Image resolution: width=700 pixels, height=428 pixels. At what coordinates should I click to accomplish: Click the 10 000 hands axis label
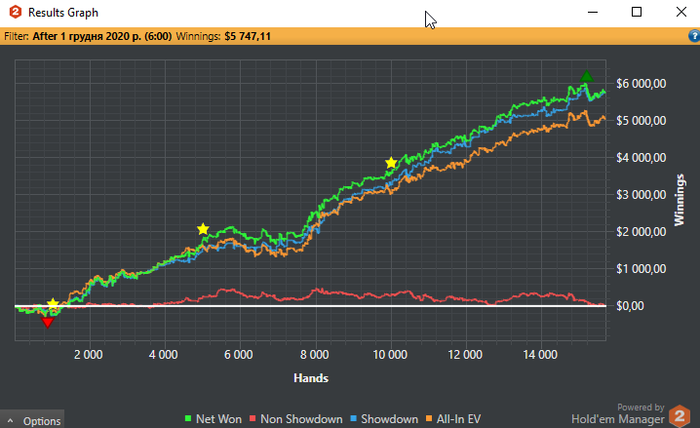(390, 355)
